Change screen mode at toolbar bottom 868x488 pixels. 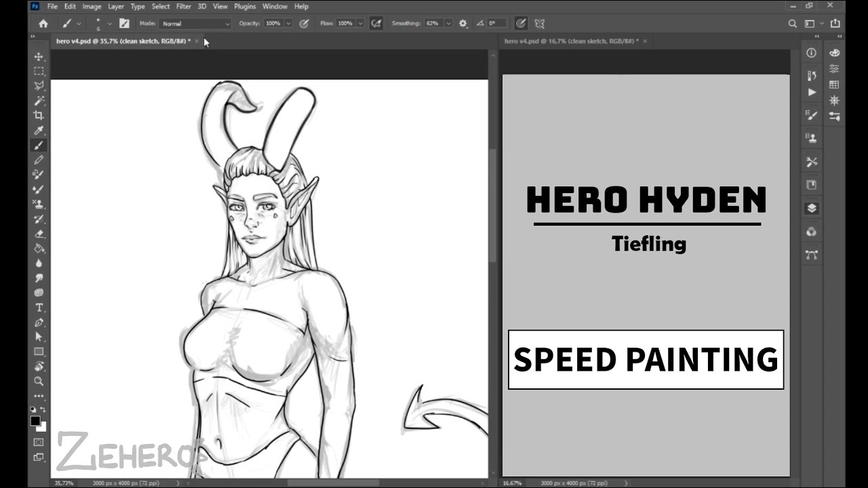39,457
